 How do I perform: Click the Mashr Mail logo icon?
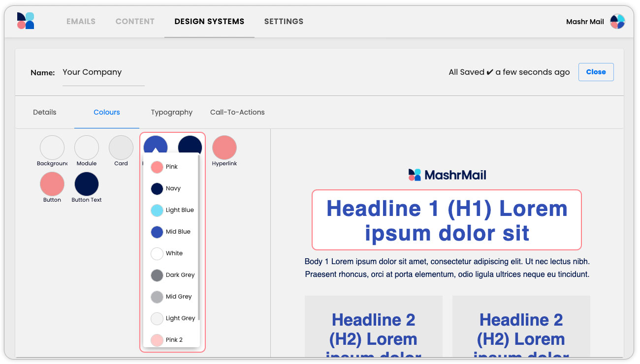click(x=26, y=21)
